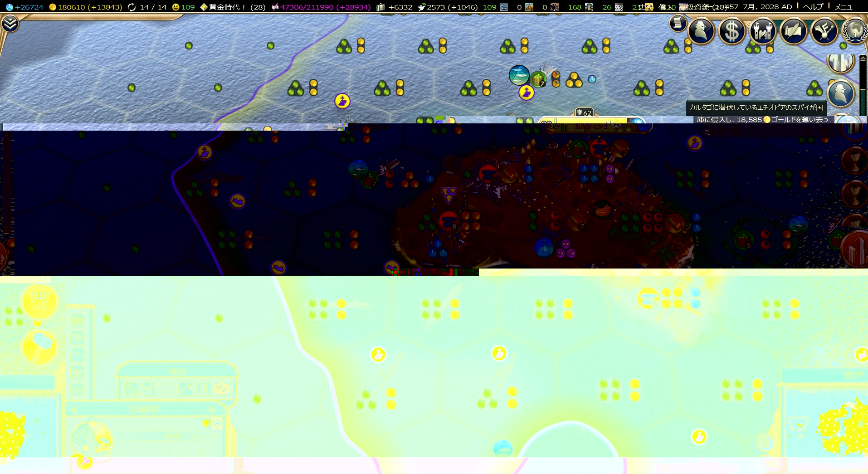Open the trumpet advisors icon
Image resolution: width=868 pixels, height=474 pixels.
[824, 31]
